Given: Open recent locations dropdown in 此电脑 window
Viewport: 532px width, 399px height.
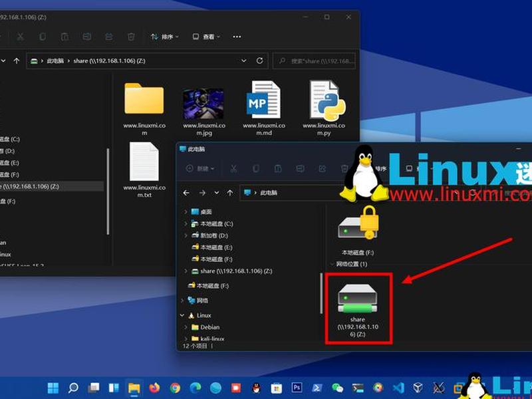Looking at the screenshot, I should [217, 193].
